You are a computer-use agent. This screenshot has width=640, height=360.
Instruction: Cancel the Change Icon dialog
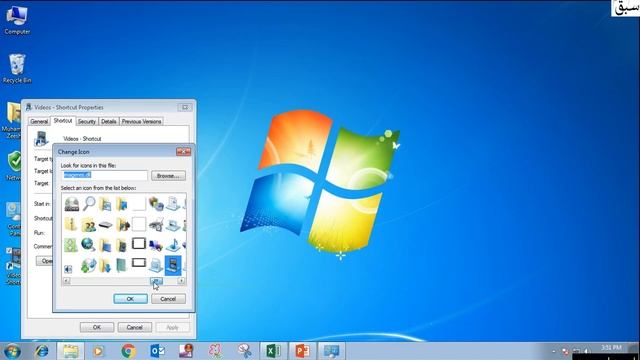coord(168,299)
